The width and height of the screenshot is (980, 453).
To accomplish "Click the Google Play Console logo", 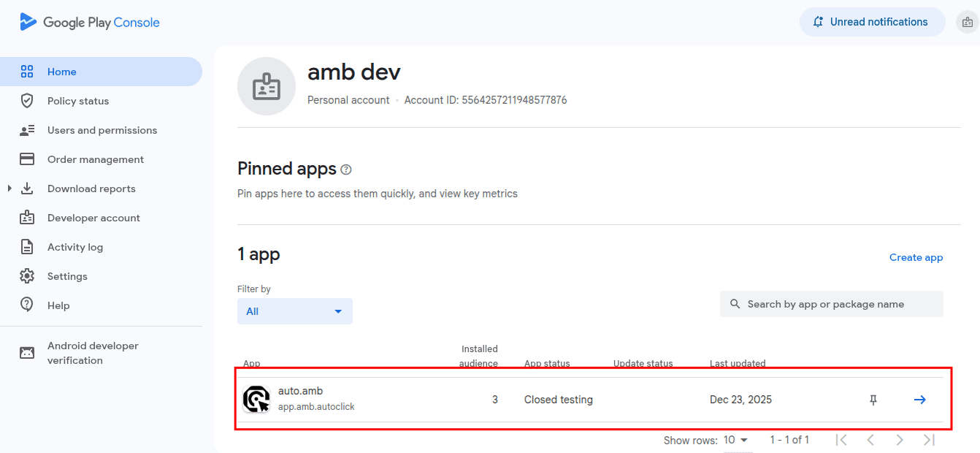I will point(90,23).
